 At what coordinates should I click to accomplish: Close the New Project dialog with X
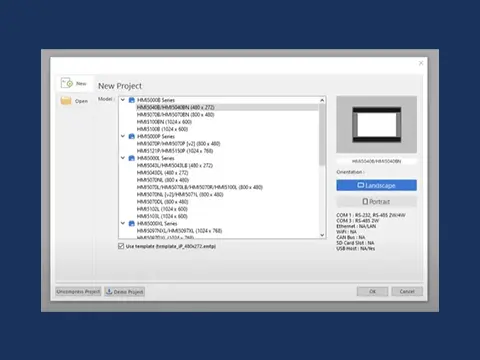pyautogui.click(x=421, y=63)
